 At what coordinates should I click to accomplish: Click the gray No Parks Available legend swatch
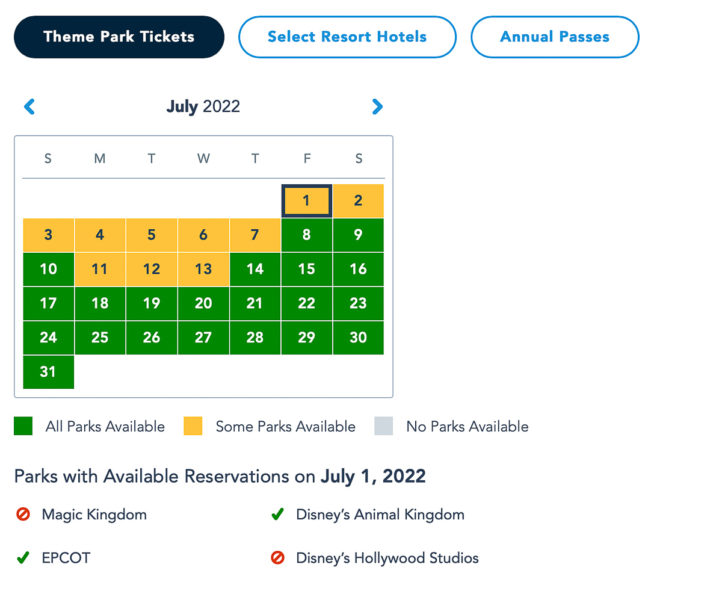tap(384, 426)
